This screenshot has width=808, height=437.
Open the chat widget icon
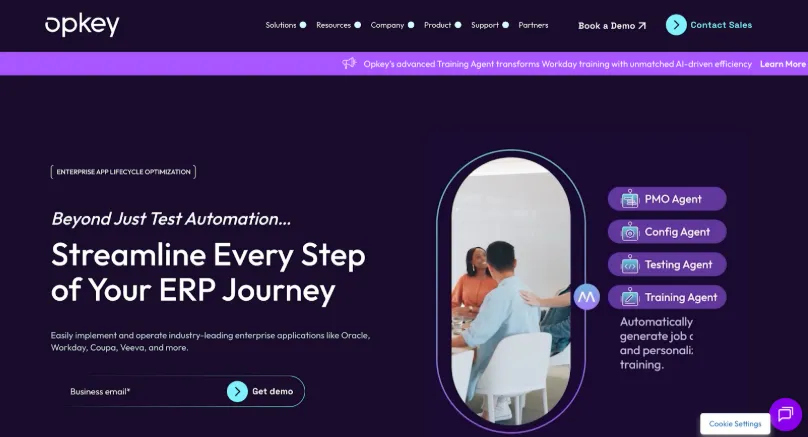point(785,414)
